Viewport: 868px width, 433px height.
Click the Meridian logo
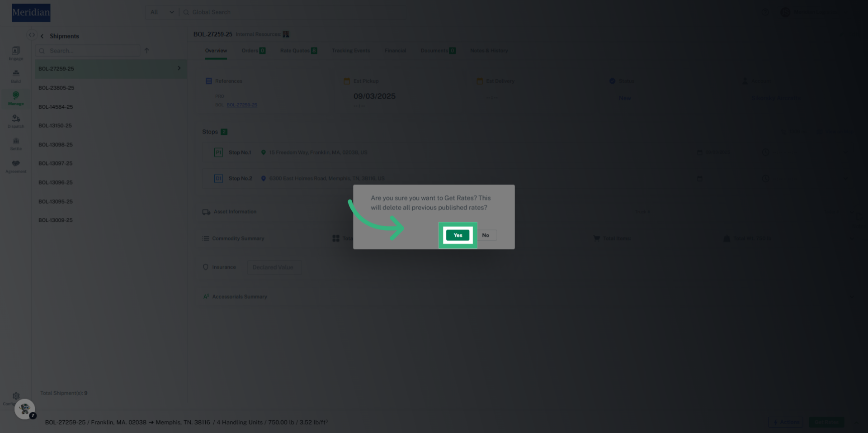point(31,13)
